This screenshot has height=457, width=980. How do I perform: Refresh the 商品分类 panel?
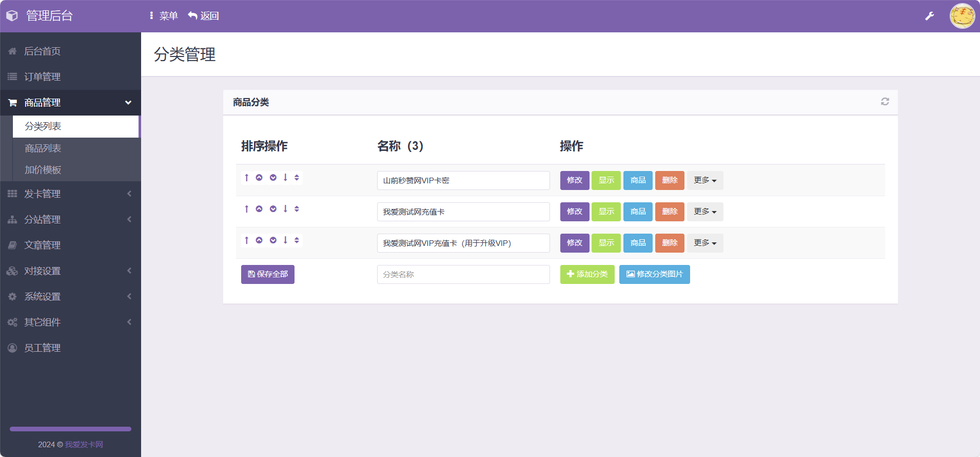885,102
